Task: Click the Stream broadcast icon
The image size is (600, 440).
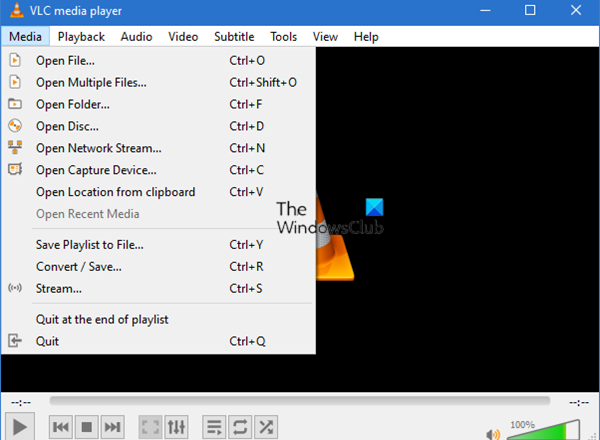Action: [x=15, y=288]
